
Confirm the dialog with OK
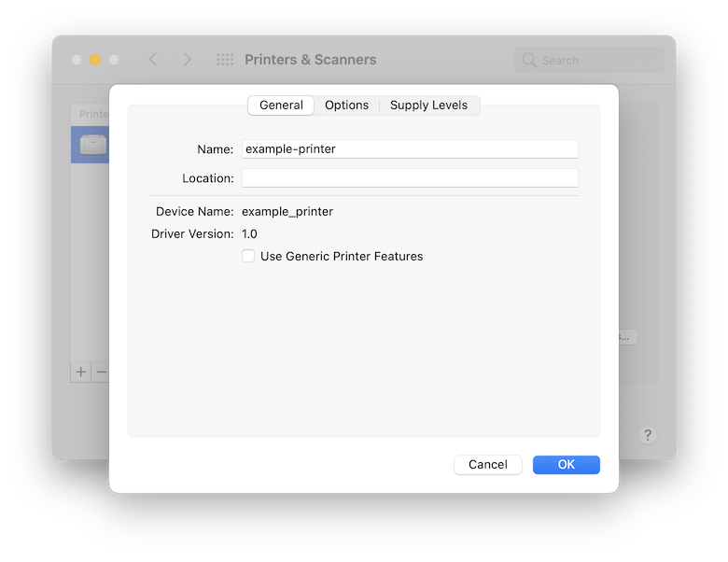click(566, 464)
